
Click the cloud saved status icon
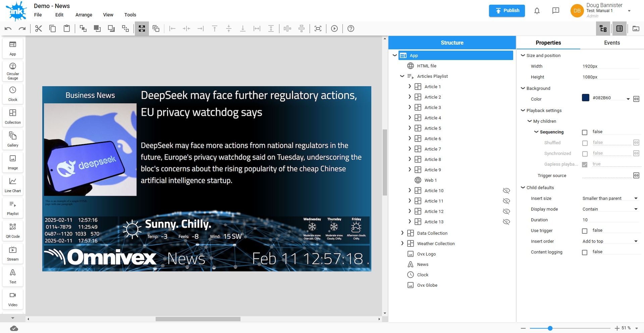(x=14, y=328)
